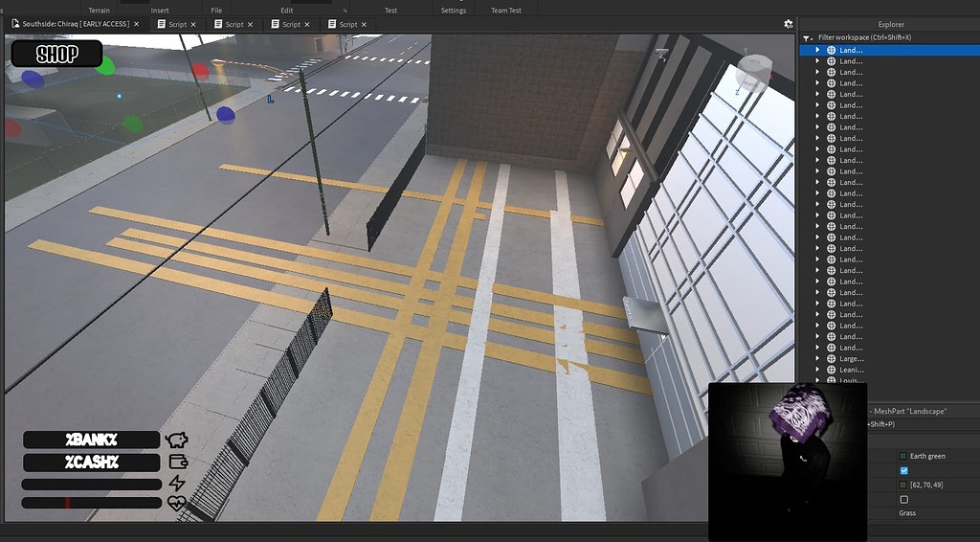Image resolution: width=980 pixels, height=542 pixels.
Task: Open the Test ribbon group
Action: 390,11
